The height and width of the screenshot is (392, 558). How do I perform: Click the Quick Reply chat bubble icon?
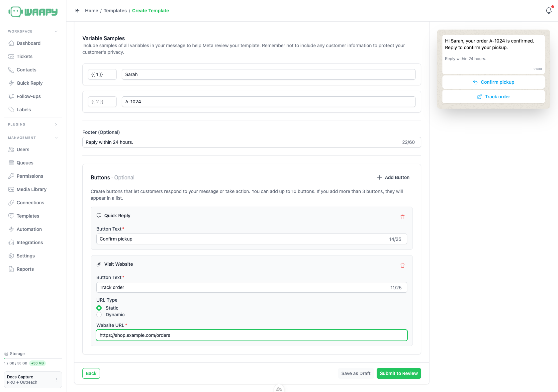[99, 216]
